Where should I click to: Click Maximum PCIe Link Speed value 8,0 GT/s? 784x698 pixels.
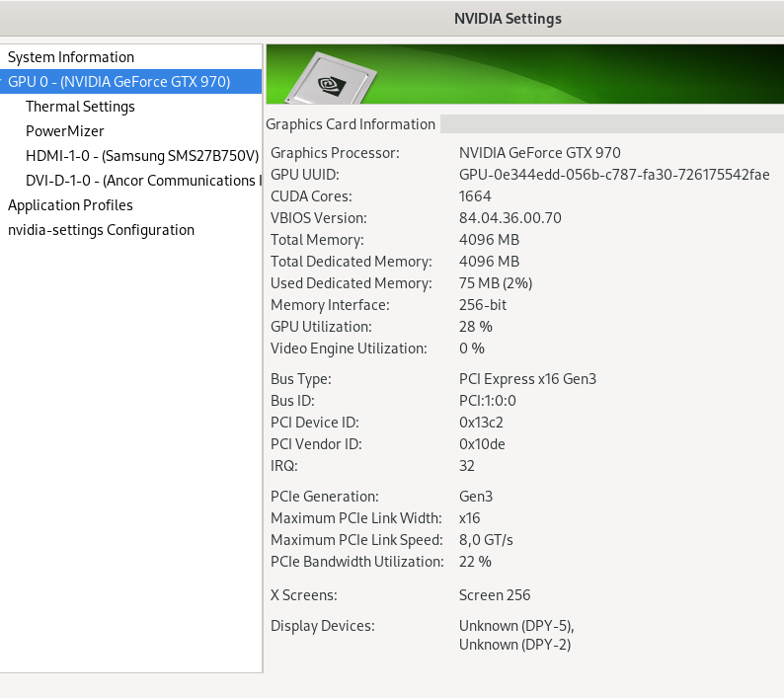(x=486, y=540)
